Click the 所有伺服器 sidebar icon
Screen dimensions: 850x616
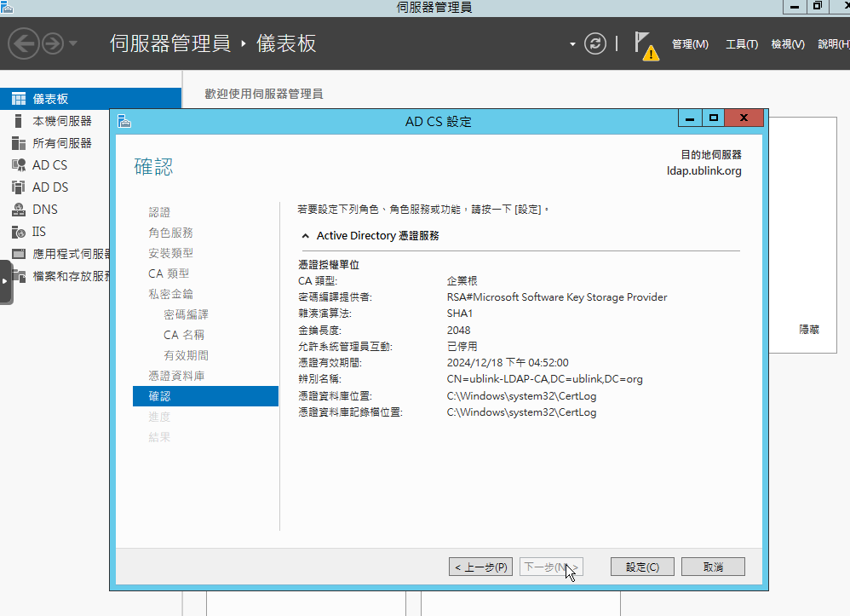click(x=19, y=143)
